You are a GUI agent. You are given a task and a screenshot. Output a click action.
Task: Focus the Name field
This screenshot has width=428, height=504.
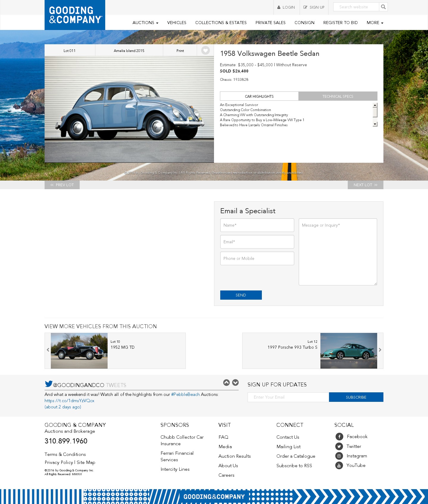pos(257,225)
